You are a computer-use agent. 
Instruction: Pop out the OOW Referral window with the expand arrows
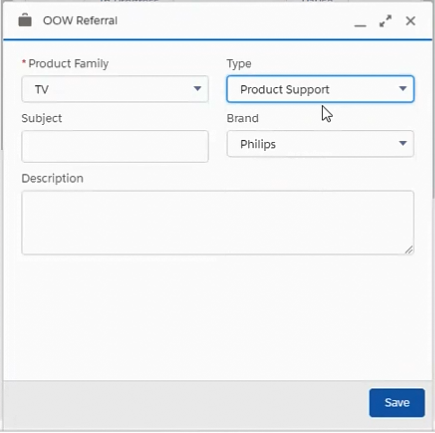point(385,21)
